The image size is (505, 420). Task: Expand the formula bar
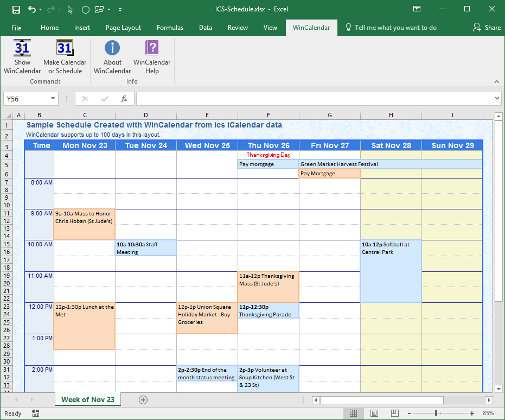click(x=497, y=99)
